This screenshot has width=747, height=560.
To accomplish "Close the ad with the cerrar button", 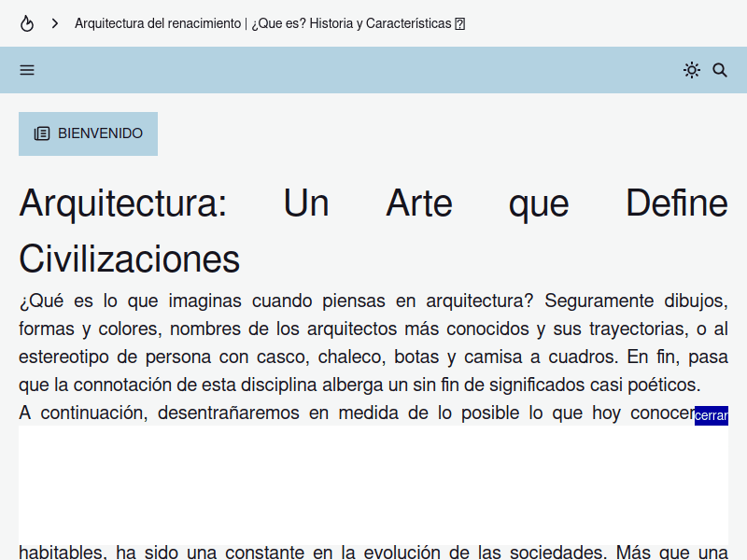I will coord(711,415).
